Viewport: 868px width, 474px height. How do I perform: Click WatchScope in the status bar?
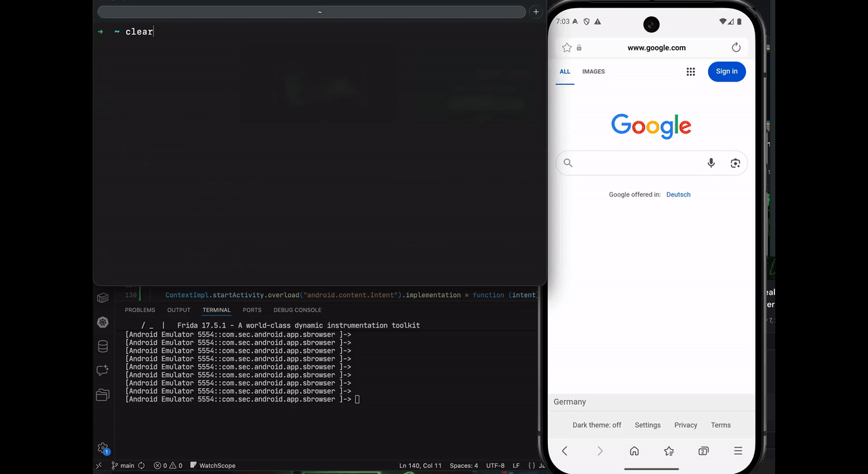click(x=213, y=466)
